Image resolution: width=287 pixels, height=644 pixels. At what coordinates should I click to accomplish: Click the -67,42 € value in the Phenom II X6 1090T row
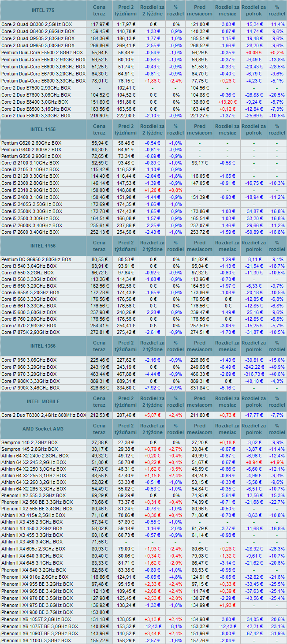[253, 633]
